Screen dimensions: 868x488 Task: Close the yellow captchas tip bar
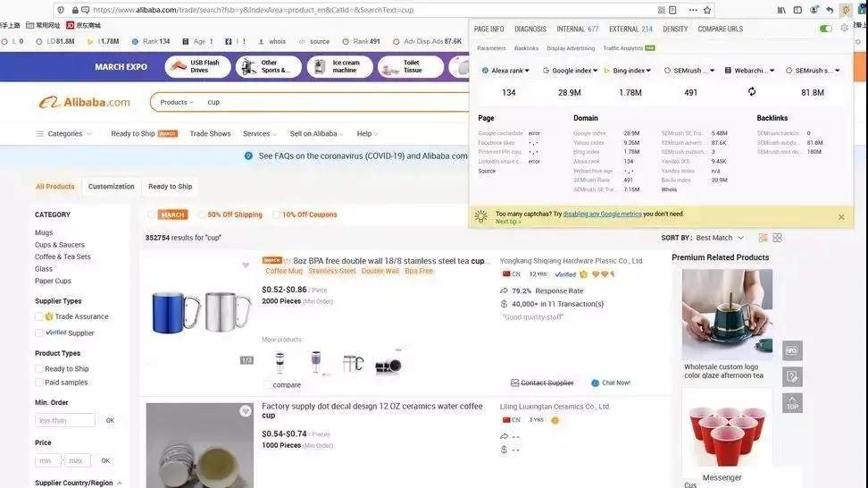(841, 217)
